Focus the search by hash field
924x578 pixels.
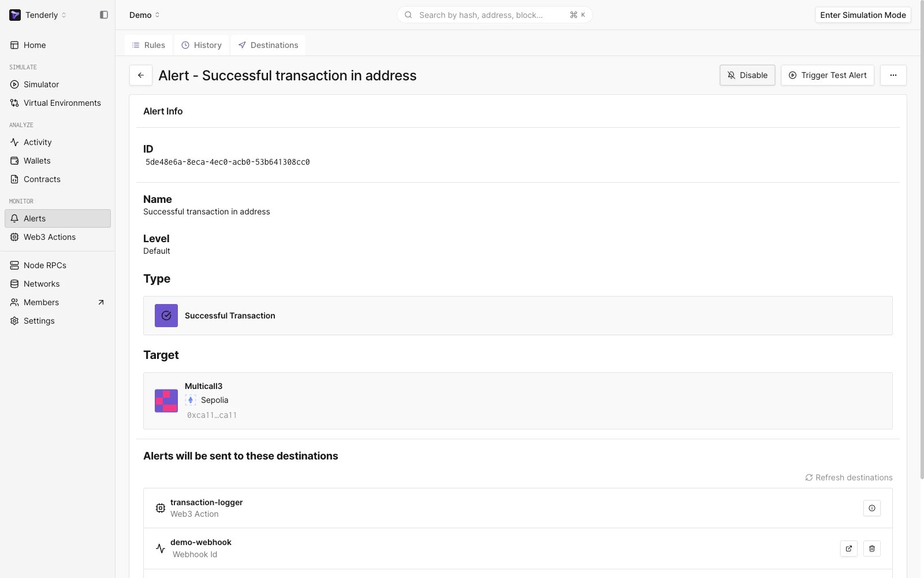tap(494, 15)
